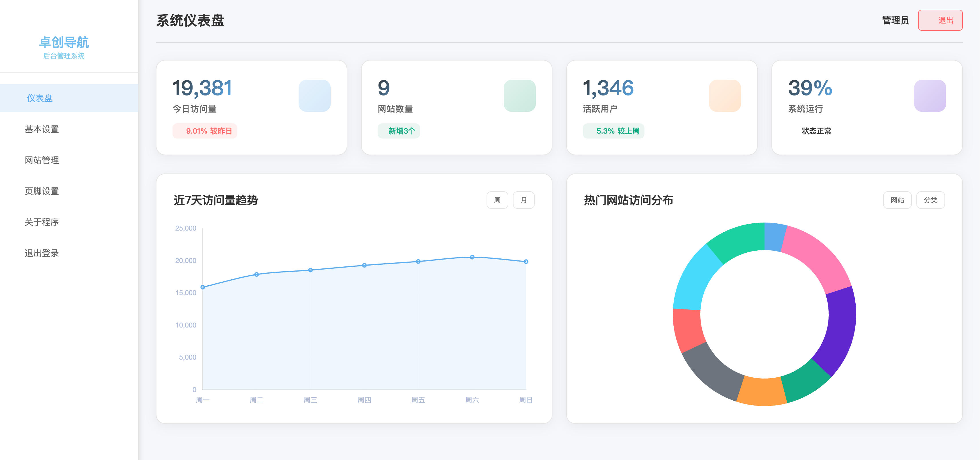The height and width of the screenshot is (460, 980).
Task: Click the 状态正常 status text
Action: [816, 131]
